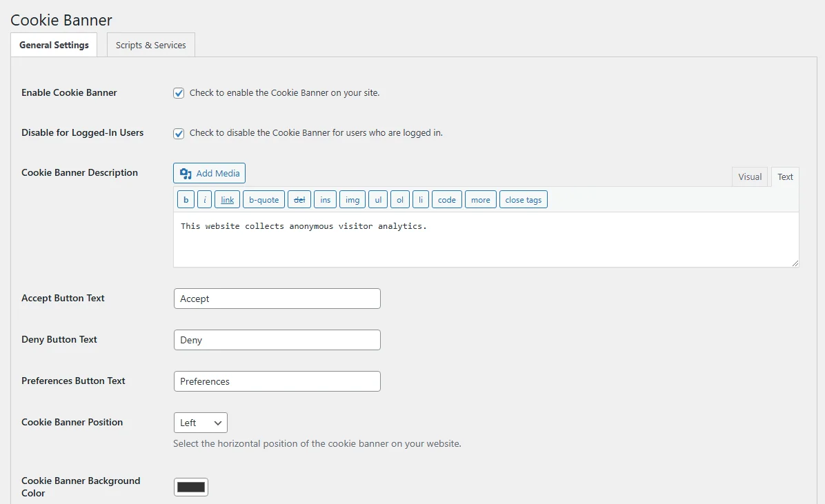Apply bold with the b quicktag
Screen dimensions: 825x504
186,200
